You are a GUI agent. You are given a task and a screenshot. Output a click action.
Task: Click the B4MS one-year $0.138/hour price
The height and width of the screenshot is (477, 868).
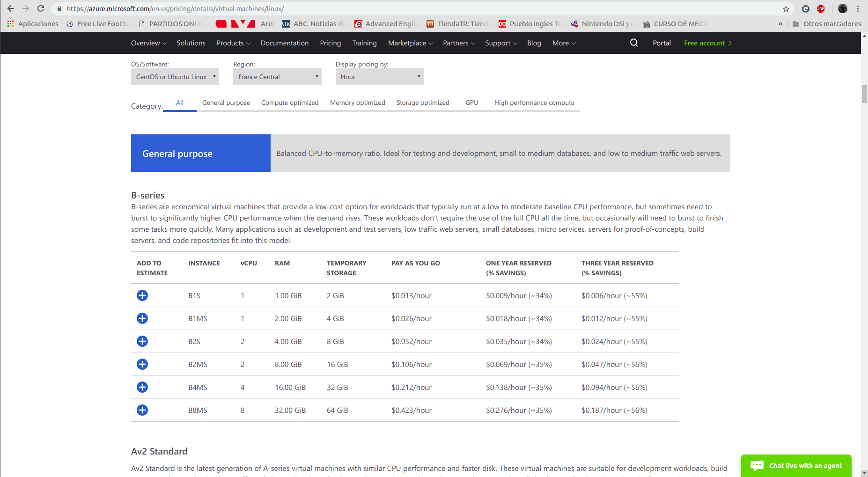coord(519,388)
